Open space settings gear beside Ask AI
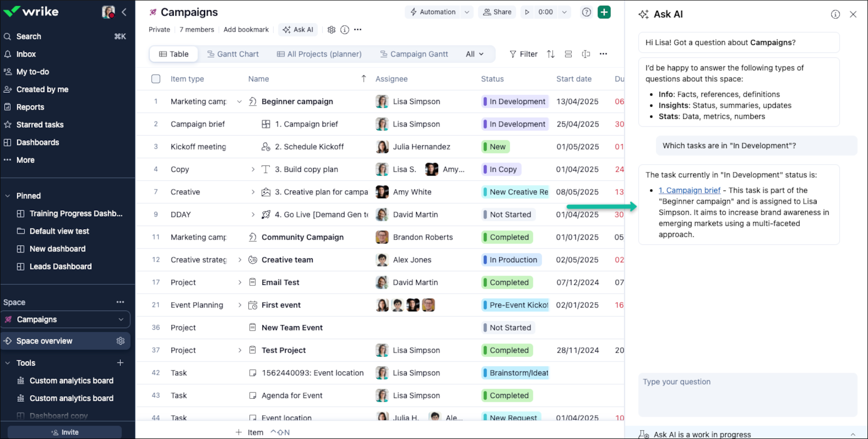Viewport: 868px width, 439px height. [x=331, y=30]
